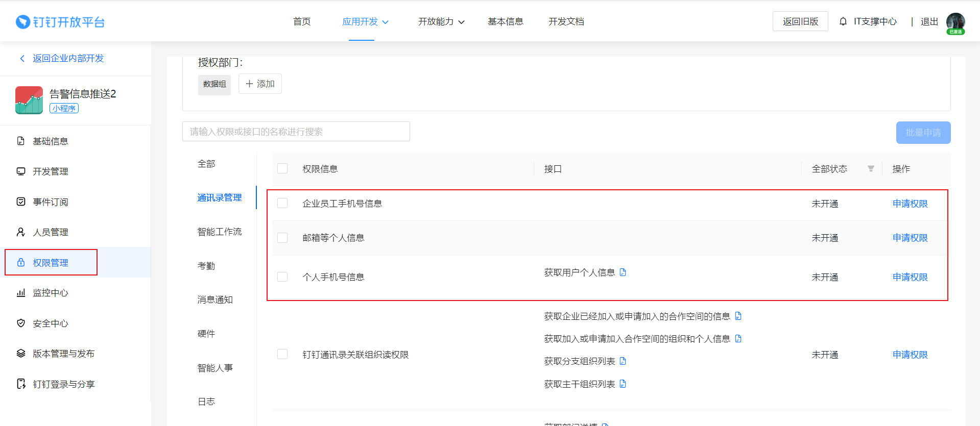The height and width of the screenshot is (426, 980).
Task: Select the 日志 category tab
Action: click(206, 402)
